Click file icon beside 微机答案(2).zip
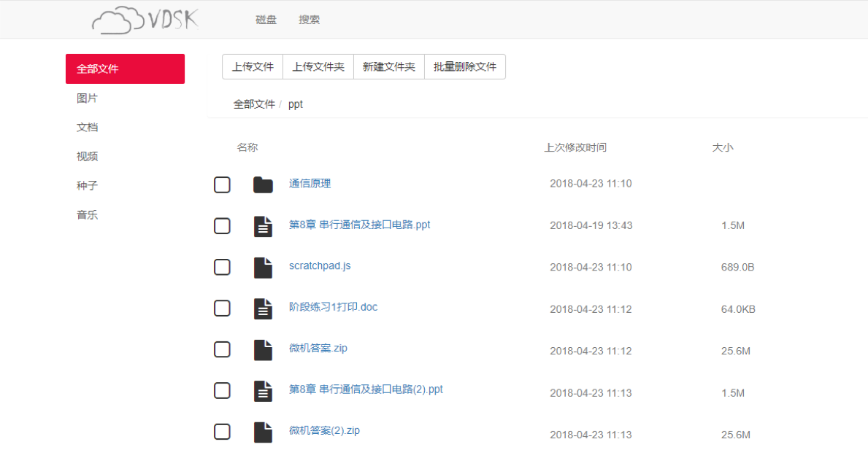The width and height of the screenshot is (868, 466). pos(263,432)
